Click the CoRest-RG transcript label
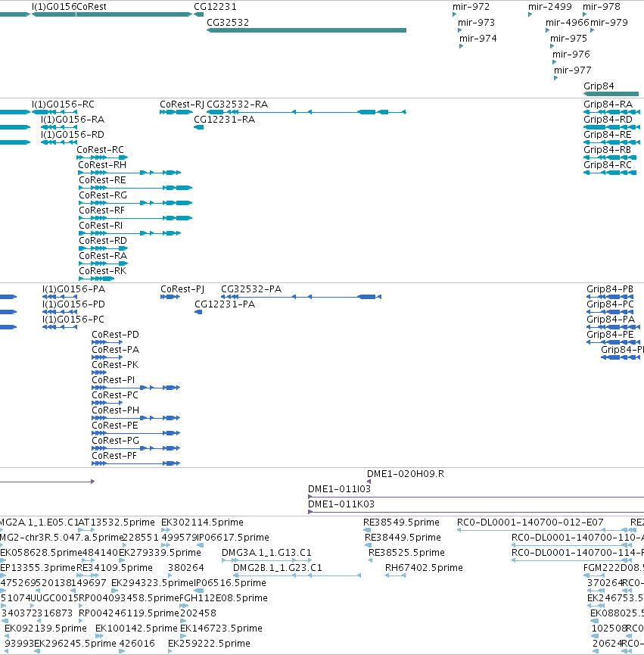The height and width of the screenshot is (655, 644). pos(103,195)
